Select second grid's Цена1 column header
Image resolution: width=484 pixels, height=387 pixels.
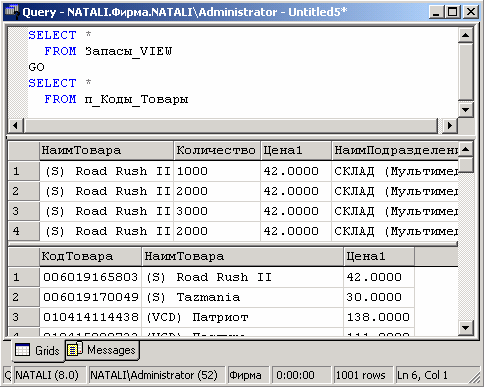[x=379, y=256]
